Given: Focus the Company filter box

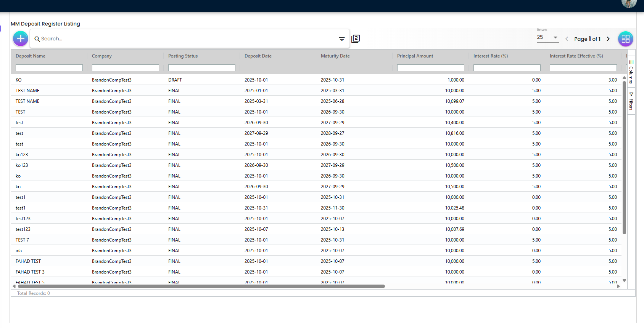Looking at the screenshot, I should tap(126, 68).
